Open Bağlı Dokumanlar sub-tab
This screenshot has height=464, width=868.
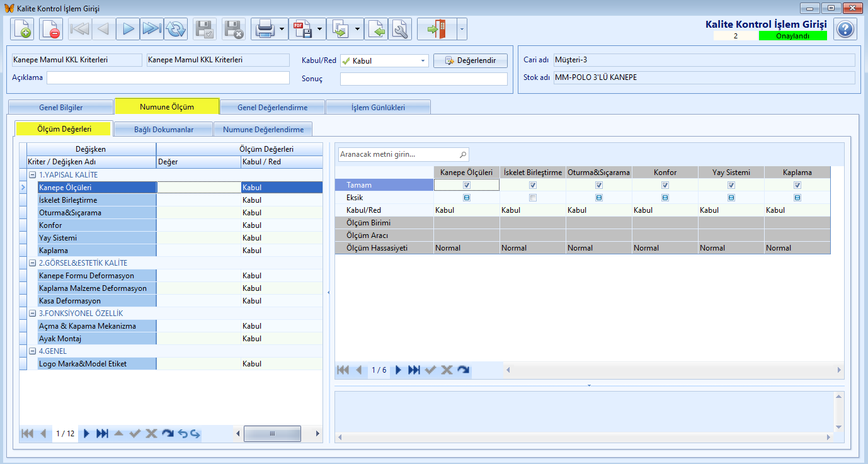point(164,130)
